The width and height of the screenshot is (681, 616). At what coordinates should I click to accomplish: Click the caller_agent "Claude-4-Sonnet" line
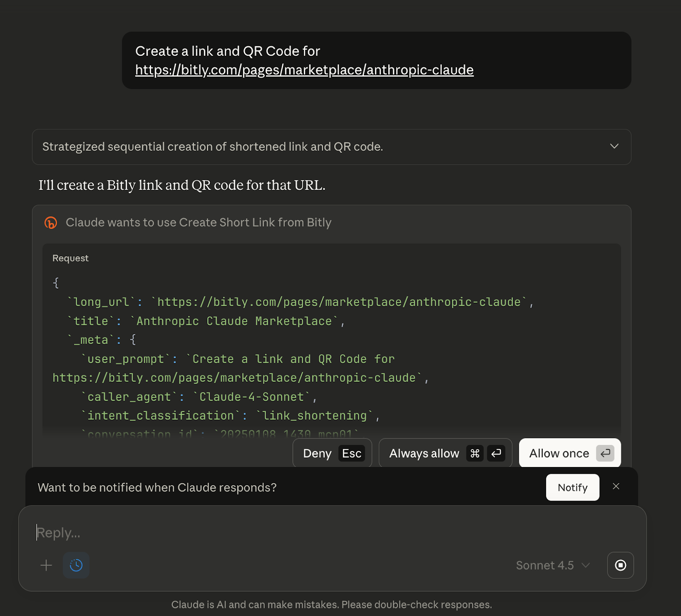[x=199, y=397]
